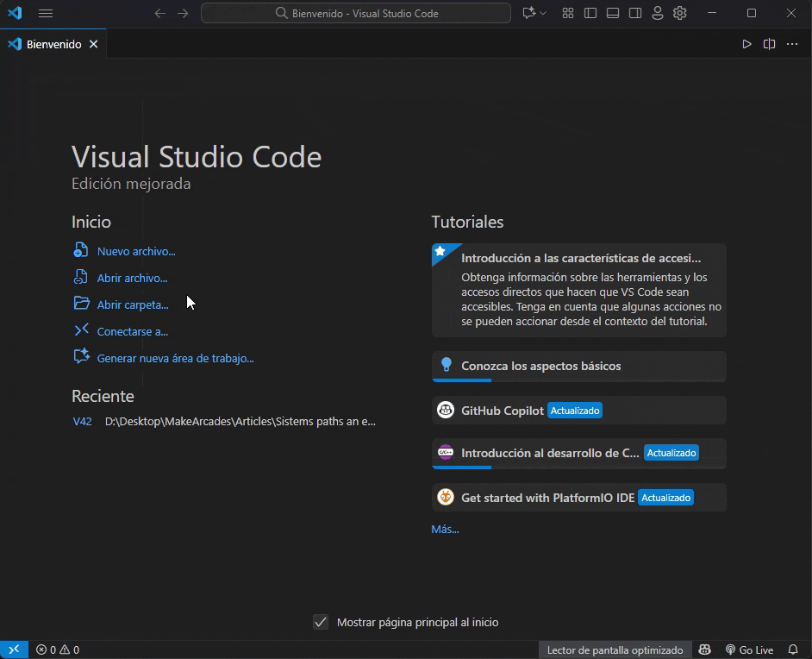The image size is (812, 659).
Task: Toggle the primary side bar
Action: click(x=590, y=13)
